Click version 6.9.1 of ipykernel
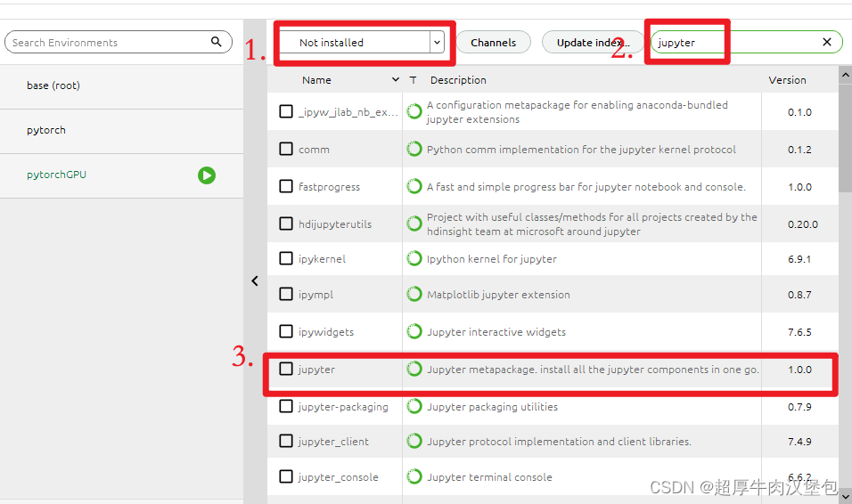 coord(799,259)
